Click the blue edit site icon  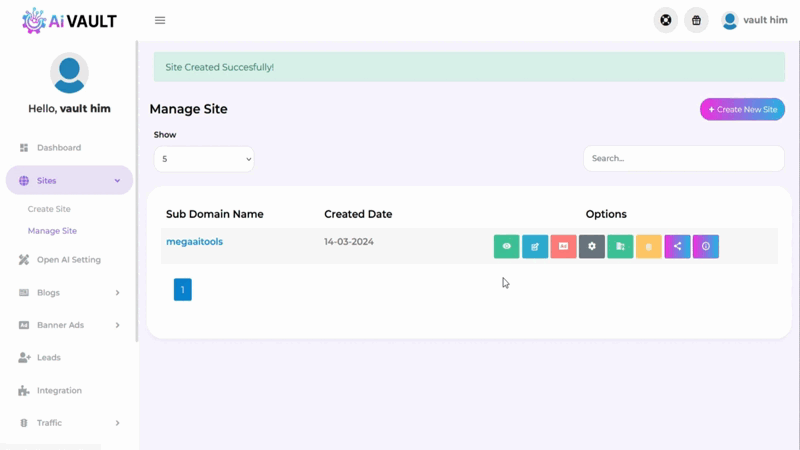click(535, 246)
